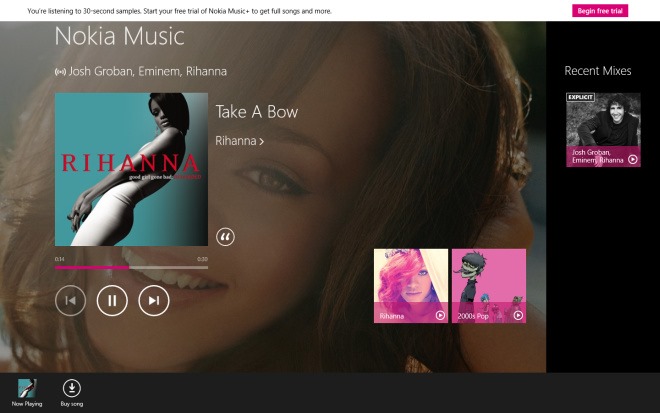Screen dimensions: 660x413
Task: Pause the current song
Action: click(x=112, y=301)
